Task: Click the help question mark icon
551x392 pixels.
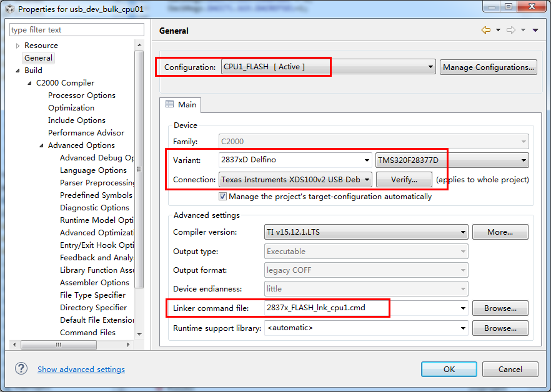Action: click(21, 368)
